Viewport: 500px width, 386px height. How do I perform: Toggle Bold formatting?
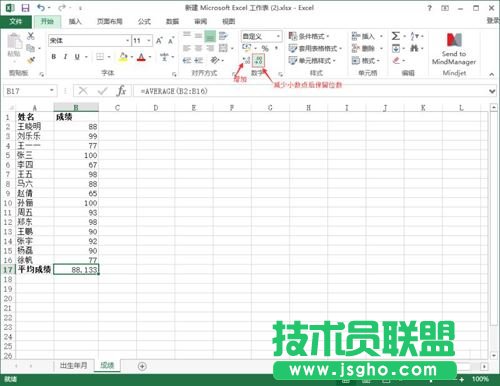click(x=54, y=57)
